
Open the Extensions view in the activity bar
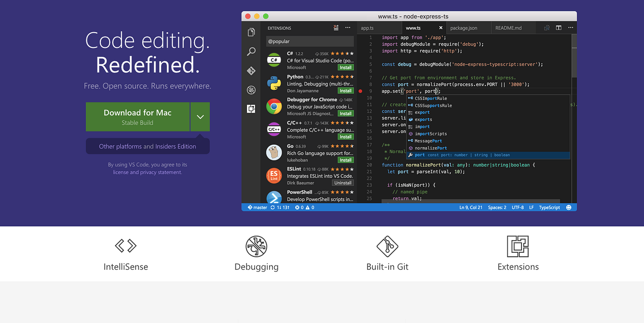click(251, 109)
